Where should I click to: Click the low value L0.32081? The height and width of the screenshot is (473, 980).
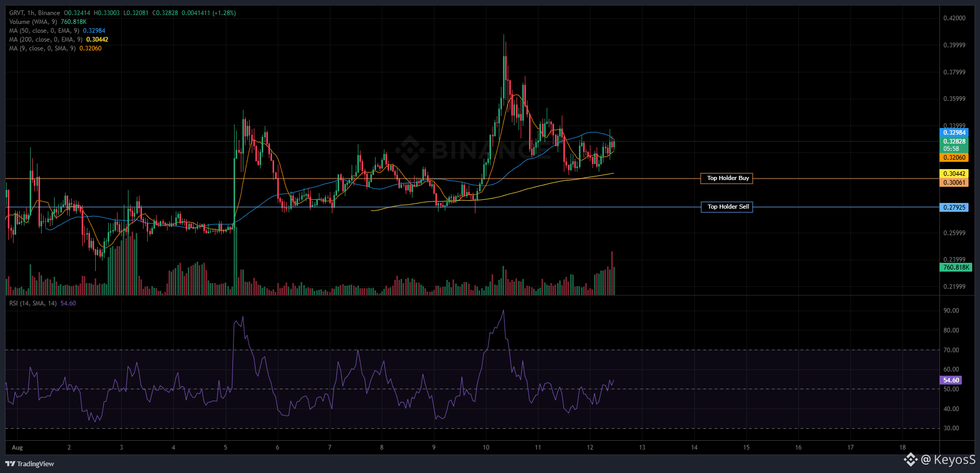click(136, 13)
